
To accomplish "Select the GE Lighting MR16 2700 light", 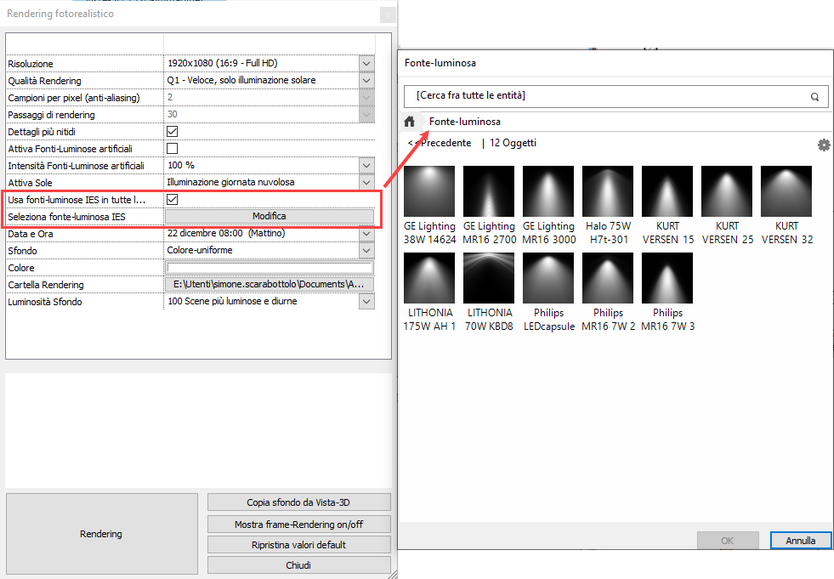I will pyautogui.click(x=489, y=205).
